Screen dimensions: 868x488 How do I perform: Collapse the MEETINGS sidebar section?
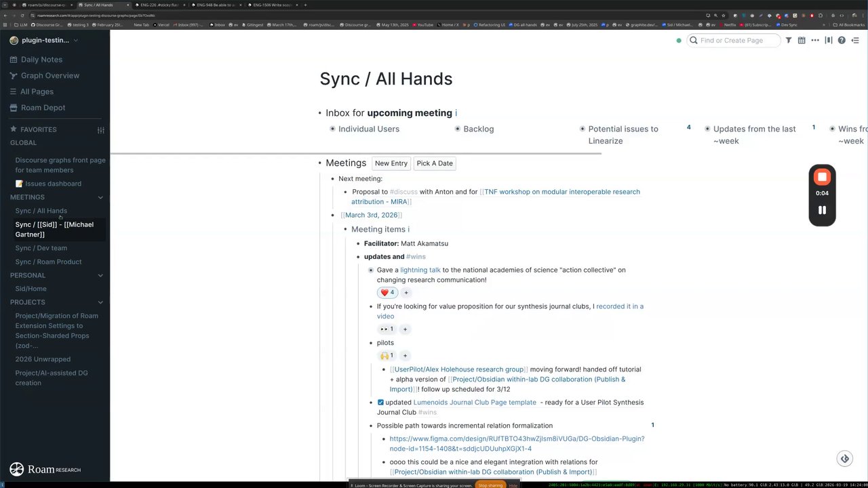pos(100,197)
